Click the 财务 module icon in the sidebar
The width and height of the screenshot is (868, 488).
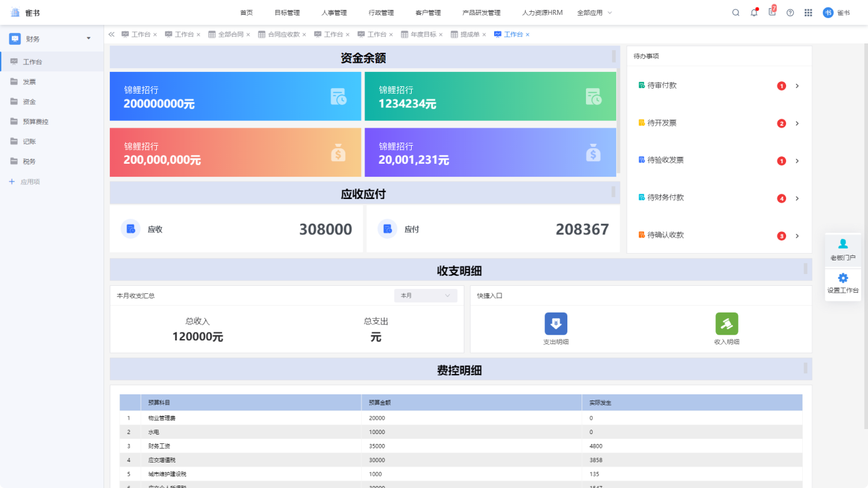tap(15, 38)
